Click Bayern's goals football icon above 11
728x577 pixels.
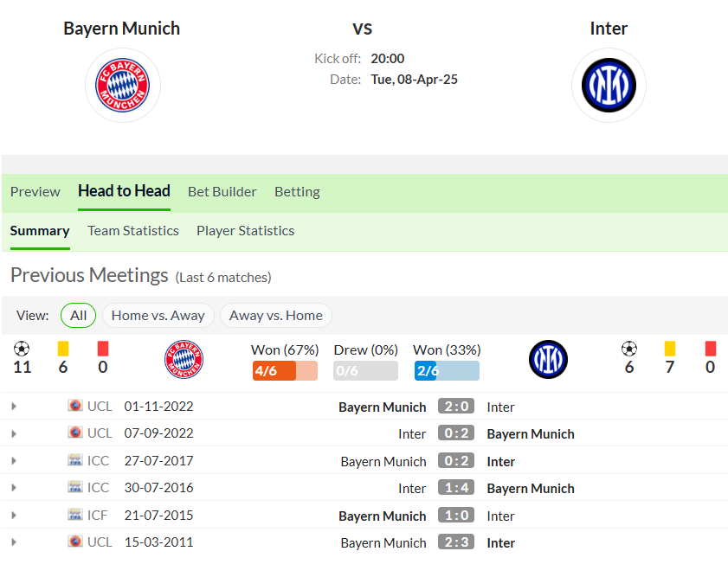pos(22,349)
